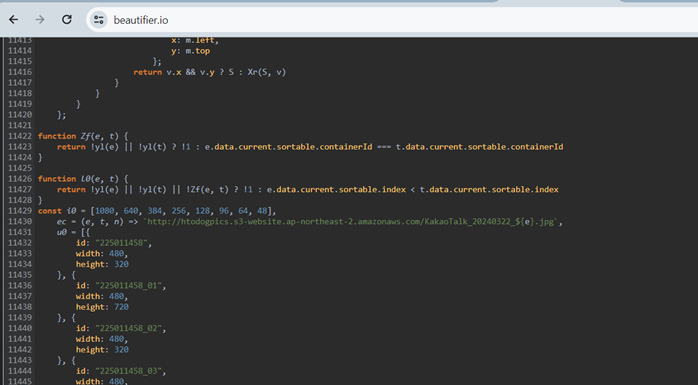Click 'return v.x && v.y' line
Image resolution: width=698 pixels, height=385 pixels.
(x=210, y=72)
